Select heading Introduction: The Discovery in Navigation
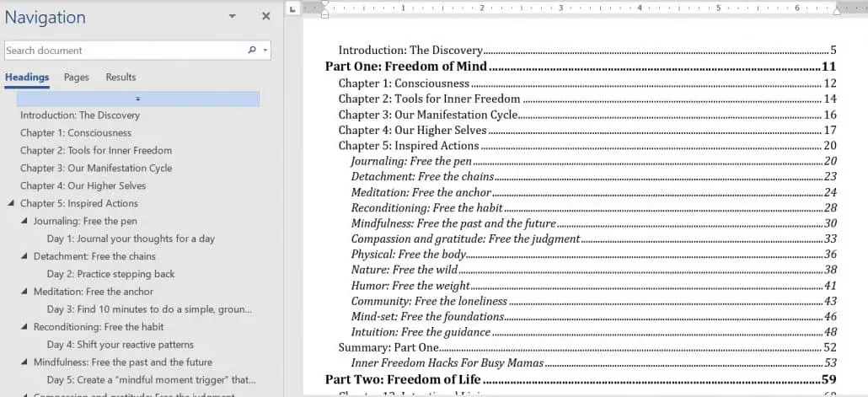This screenshot has height=397, width=868. pos(80,115)
